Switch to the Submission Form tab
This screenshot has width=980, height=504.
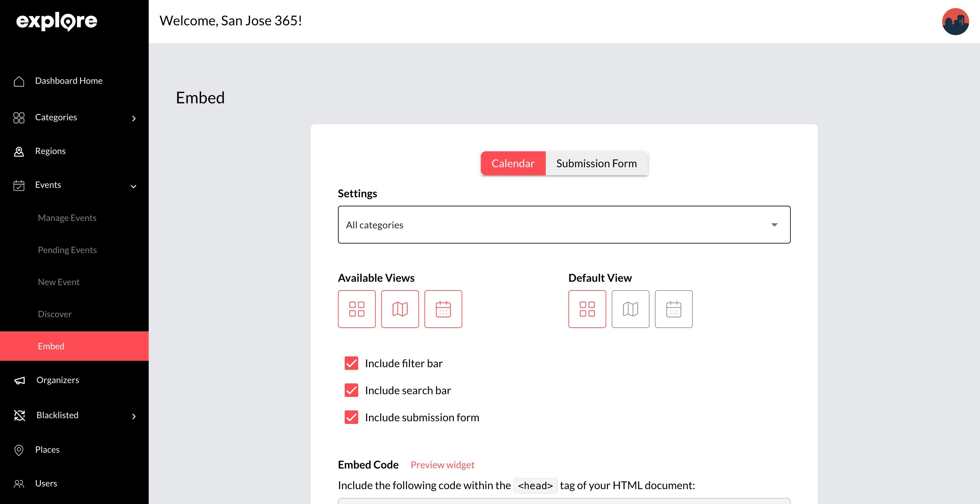[596, 163]
